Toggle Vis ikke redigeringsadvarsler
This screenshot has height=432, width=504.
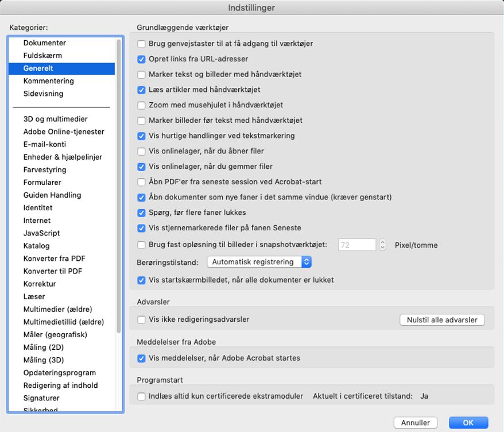coord(141,321)
